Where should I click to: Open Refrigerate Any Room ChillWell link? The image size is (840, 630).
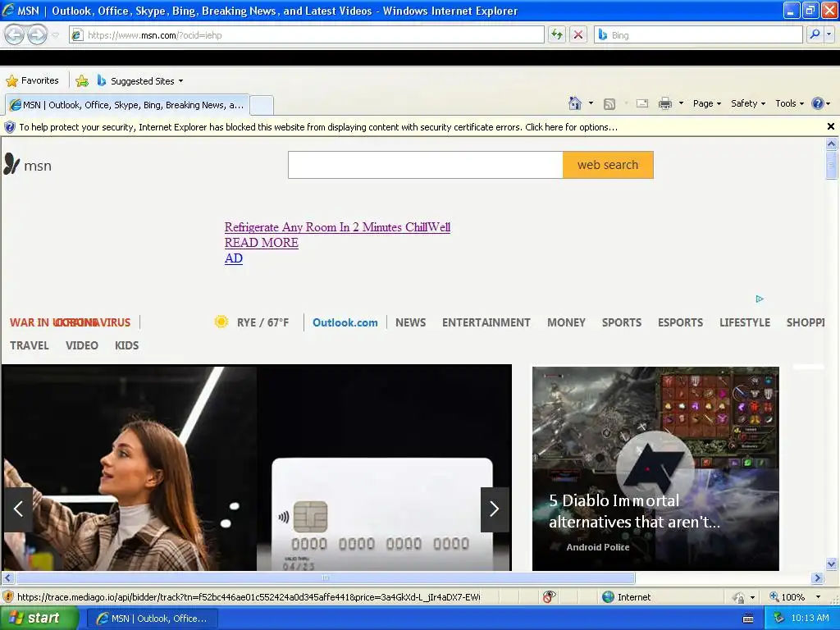337,227
